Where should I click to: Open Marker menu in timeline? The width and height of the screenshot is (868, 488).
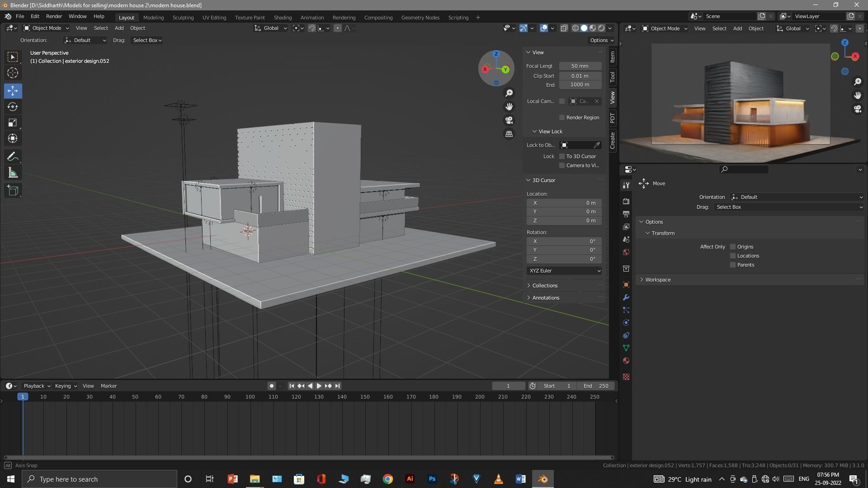[108, 386]
